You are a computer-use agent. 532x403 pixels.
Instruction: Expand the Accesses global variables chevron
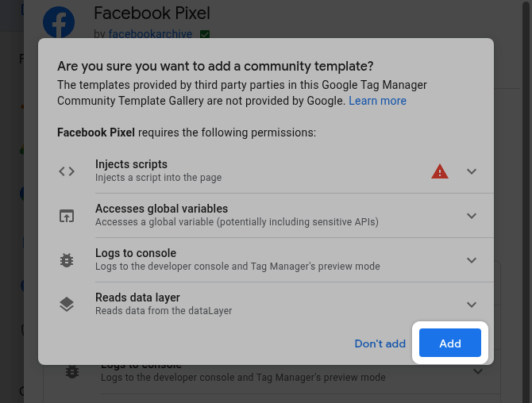click(x=472, y=216)
